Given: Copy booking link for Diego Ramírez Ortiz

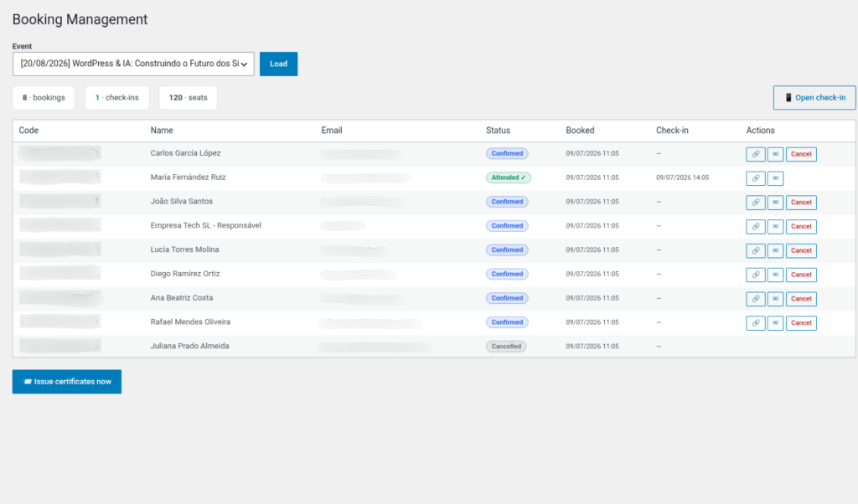Looking at the screenshot, I should (x=755, y=275).
